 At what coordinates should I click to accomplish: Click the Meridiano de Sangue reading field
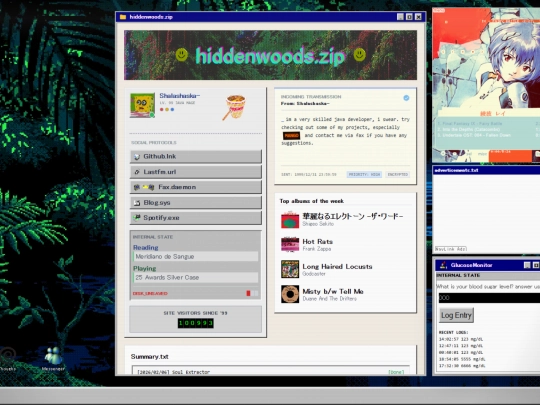click(x=196, y=257)
